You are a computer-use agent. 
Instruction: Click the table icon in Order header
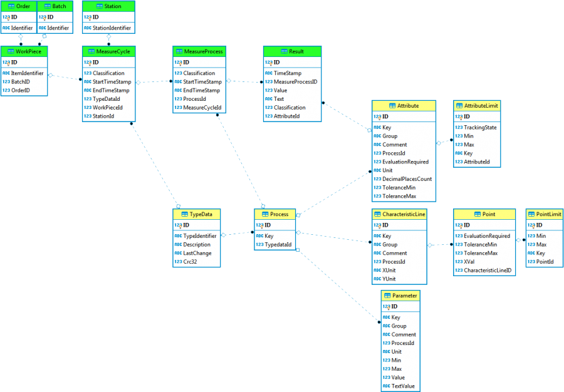tap(11, 6)
